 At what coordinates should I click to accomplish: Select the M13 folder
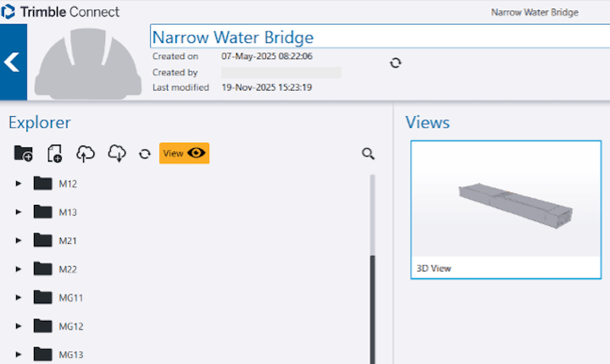pyautogui.click(x=67, y=212)
